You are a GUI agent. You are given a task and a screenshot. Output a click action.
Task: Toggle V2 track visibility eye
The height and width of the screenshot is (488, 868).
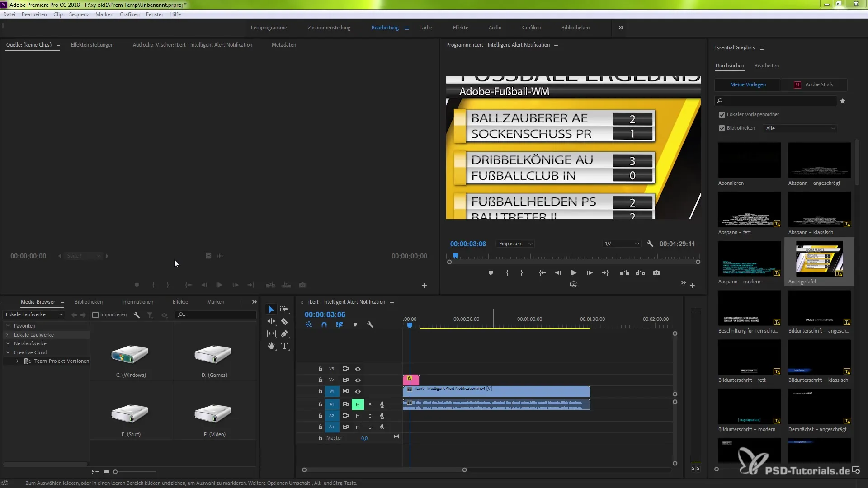click(358, 380)
